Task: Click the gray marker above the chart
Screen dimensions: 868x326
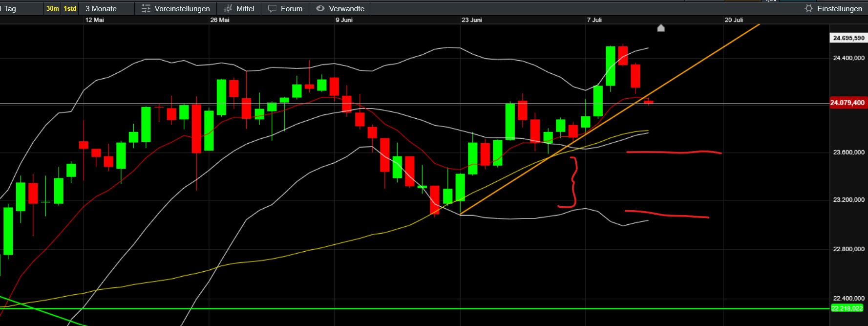Action: tap(661, 28)
